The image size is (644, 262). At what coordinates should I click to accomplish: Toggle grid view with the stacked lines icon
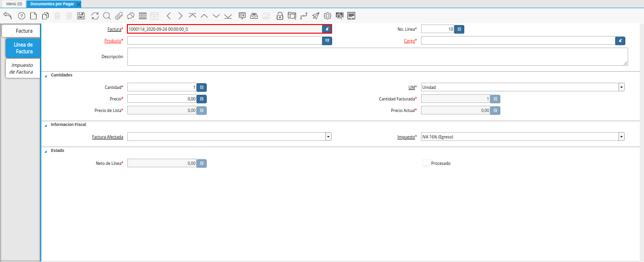tap(143, 16)
